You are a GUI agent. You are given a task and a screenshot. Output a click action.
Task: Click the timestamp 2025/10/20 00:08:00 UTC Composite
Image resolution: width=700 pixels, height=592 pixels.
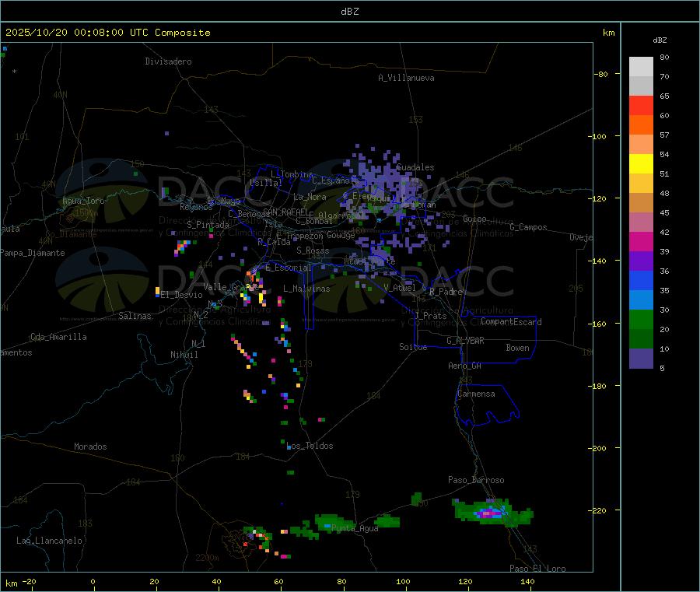pyautogui.click(x=108, y=33)
